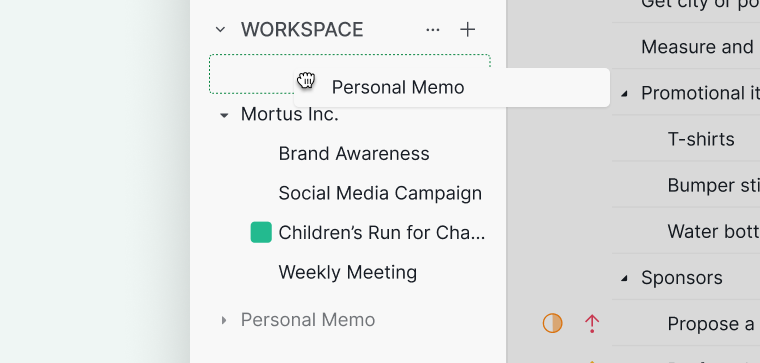The height and width of the screenshot is (363, 760).
Task: Collapse the WORKSPACE section chevron
Action: click(x=220, y=30)
